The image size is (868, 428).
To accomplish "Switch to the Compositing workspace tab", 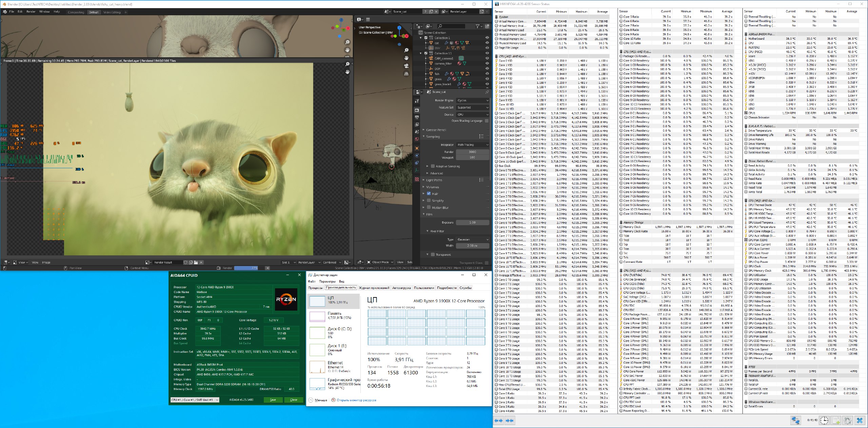I will pyautogui.click(x=76, y=12).
